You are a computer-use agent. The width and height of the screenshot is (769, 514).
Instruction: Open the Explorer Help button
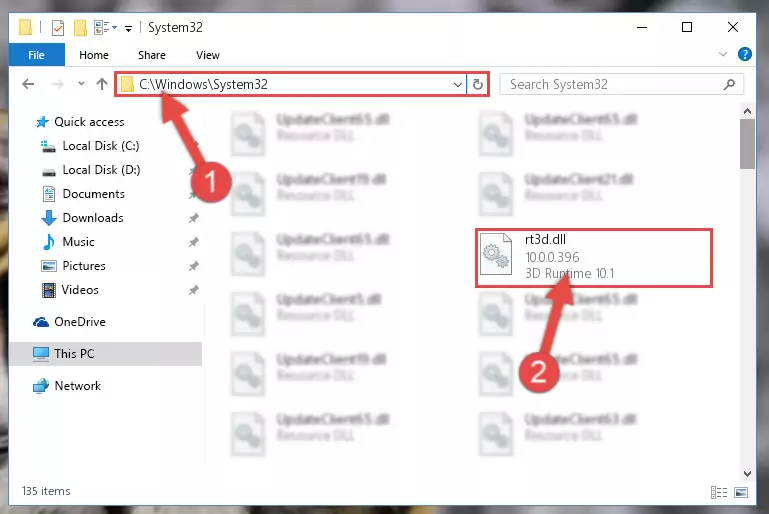[744, 54]
